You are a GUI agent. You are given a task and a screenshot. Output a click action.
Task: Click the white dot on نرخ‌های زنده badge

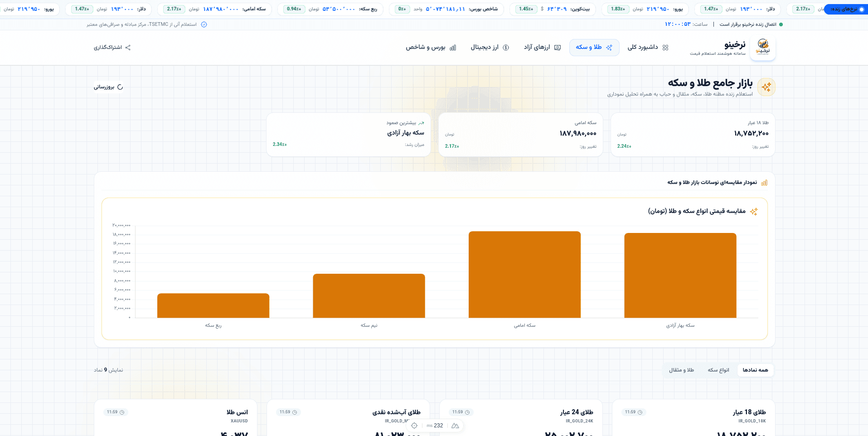coord(862,9)
